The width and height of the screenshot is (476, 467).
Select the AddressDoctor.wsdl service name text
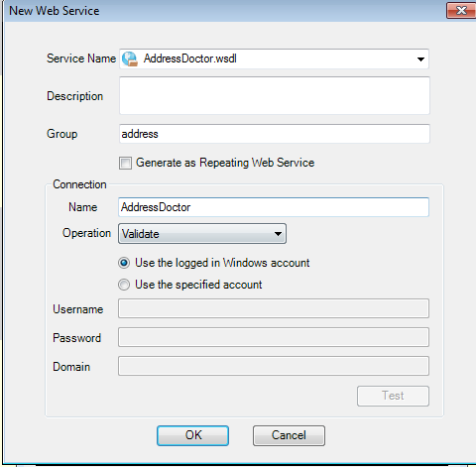(x=190, y=58)
